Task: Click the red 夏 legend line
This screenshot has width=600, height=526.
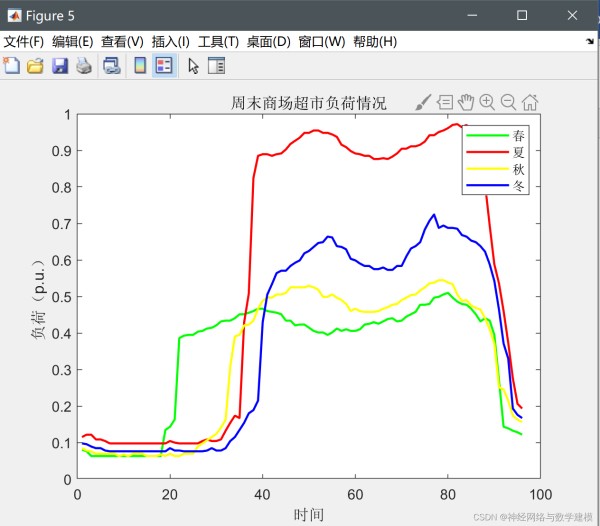Action: (488, 152)
